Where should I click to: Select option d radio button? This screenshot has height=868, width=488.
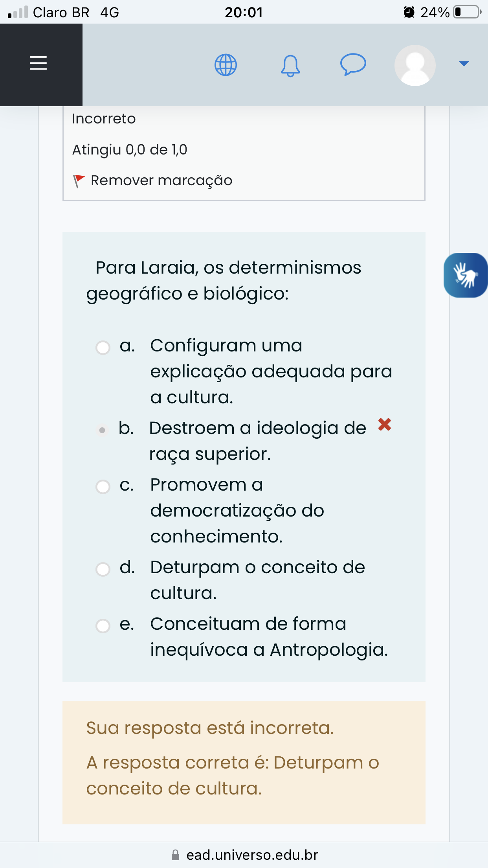click(103, 569)
